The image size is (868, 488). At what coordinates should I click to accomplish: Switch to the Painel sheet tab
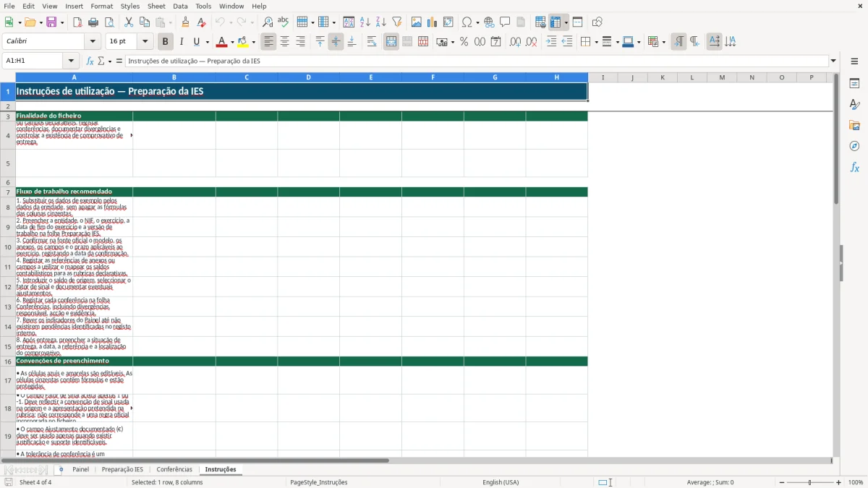pyautogui.click(x=81, y=470)
